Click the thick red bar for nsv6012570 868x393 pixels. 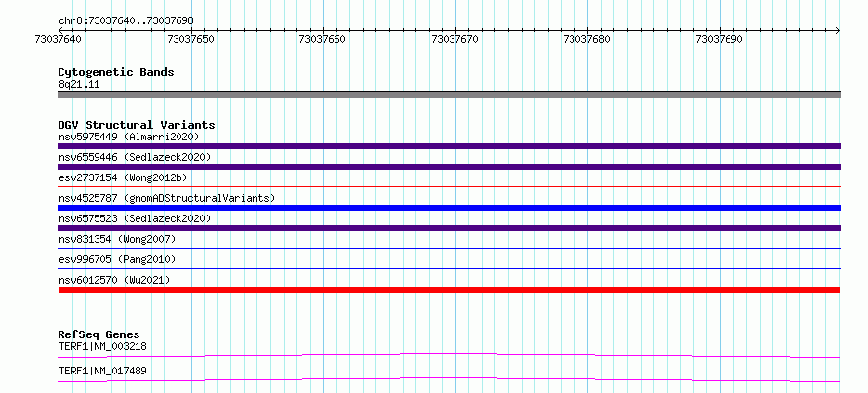click(449, 290)
